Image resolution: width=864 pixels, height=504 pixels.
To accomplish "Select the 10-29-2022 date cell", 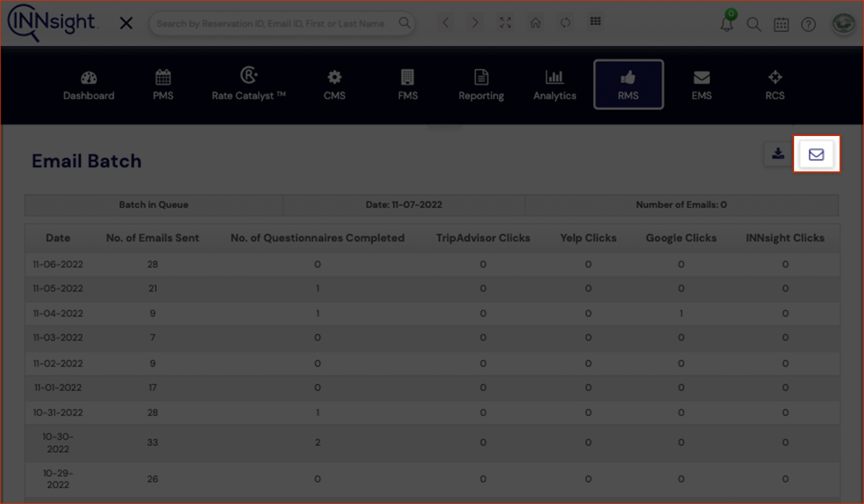I will (58, 479).
